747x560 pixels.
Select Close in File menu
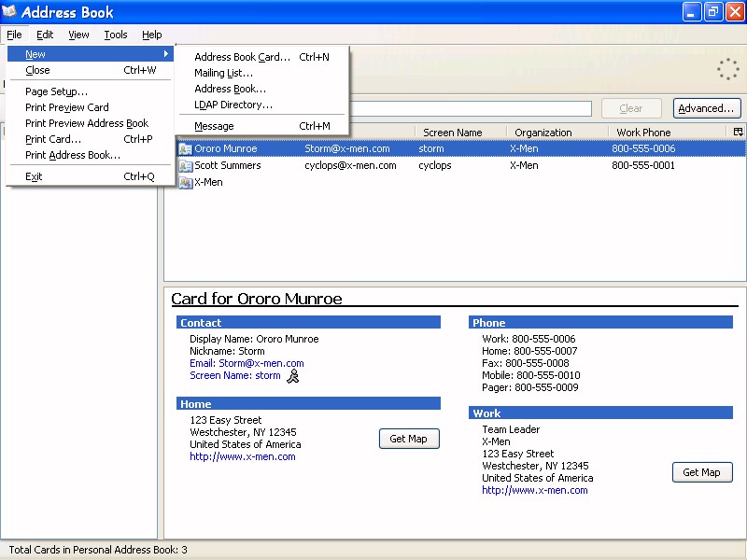[x=91, y=70]
